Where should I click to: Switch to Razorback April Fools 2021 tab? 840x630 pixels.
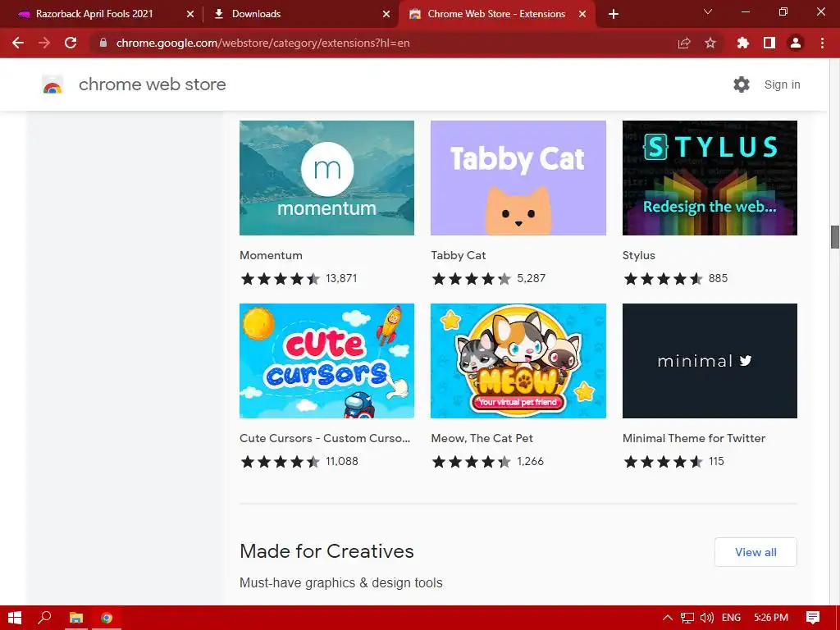(102, 14)
